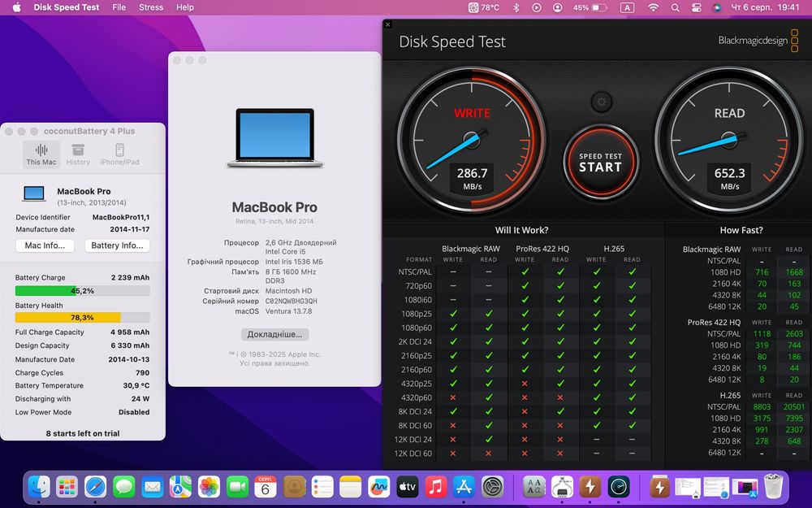Open Freeform from the Dock
This screenshot has width=812, height=508.
379,487
